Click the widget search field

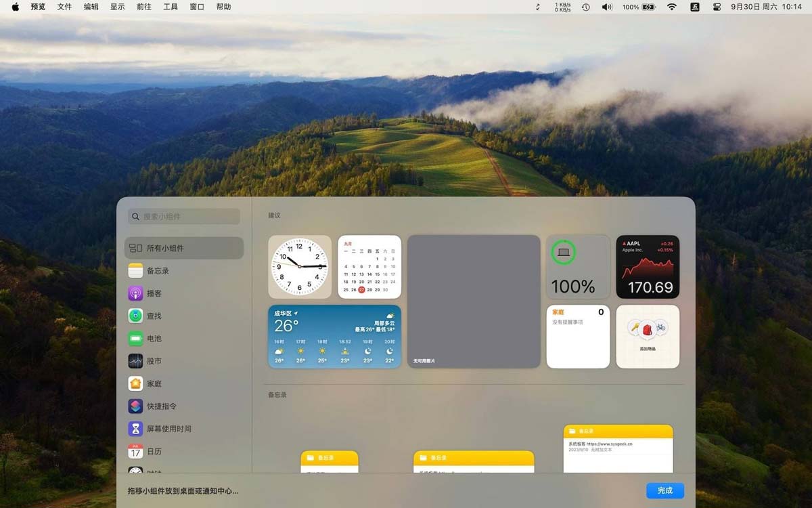183,216
